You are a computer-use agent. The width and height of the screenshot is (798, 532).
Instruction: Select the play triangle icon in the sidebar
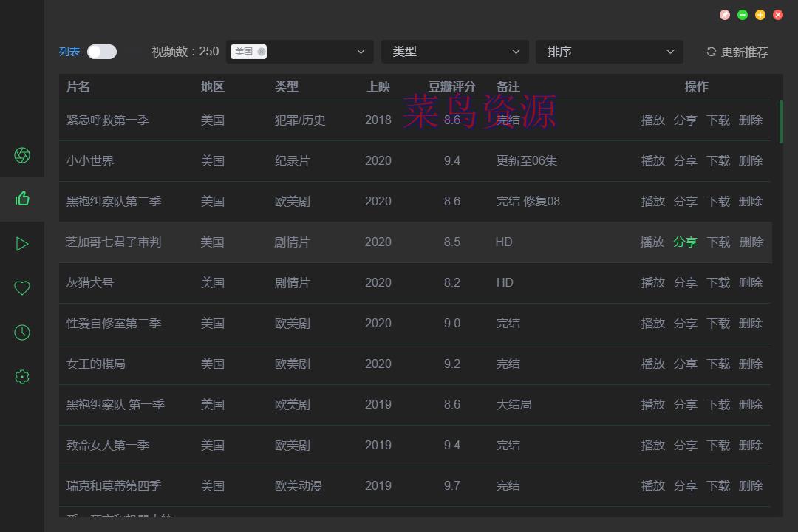[x=22, y=243]
